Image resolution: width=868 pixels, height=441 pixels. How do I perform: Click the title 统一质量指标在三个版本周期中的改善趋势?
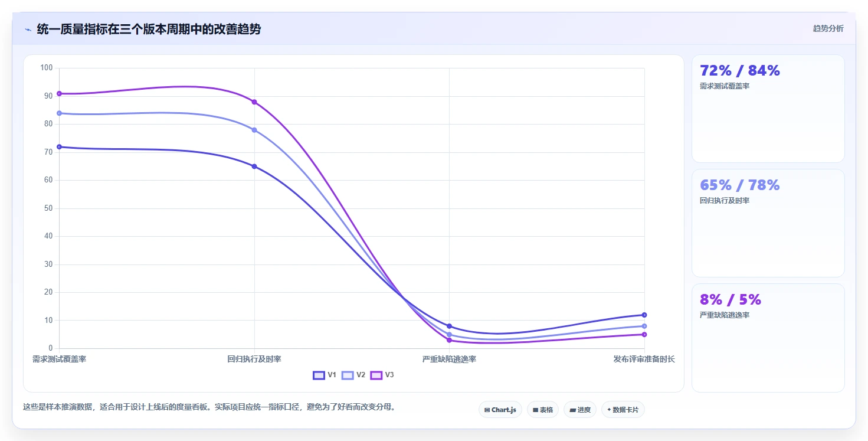pyautogui.click(x=149, y=29)
